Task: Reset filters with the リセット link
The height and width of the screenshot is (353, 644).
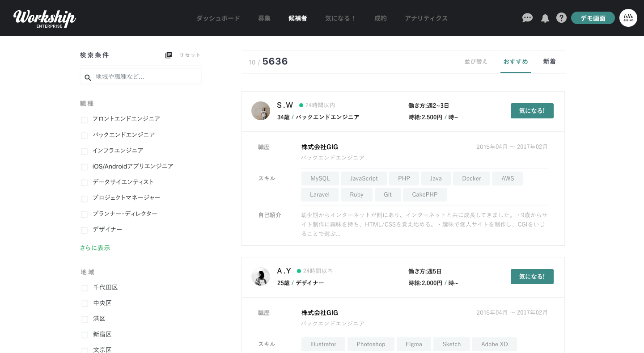Action: 190,55
